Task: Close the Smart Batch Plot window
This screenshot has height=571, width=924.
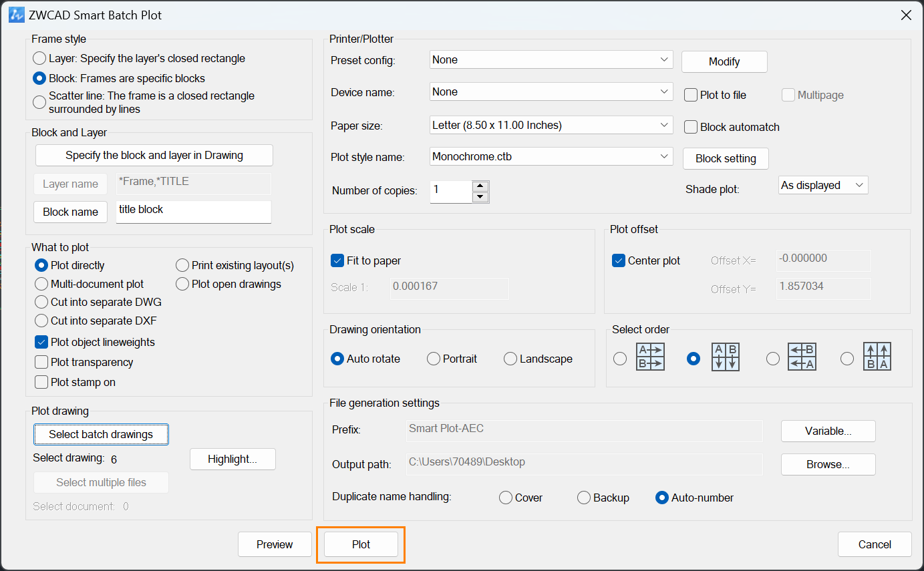Action: tap(906, 15)
